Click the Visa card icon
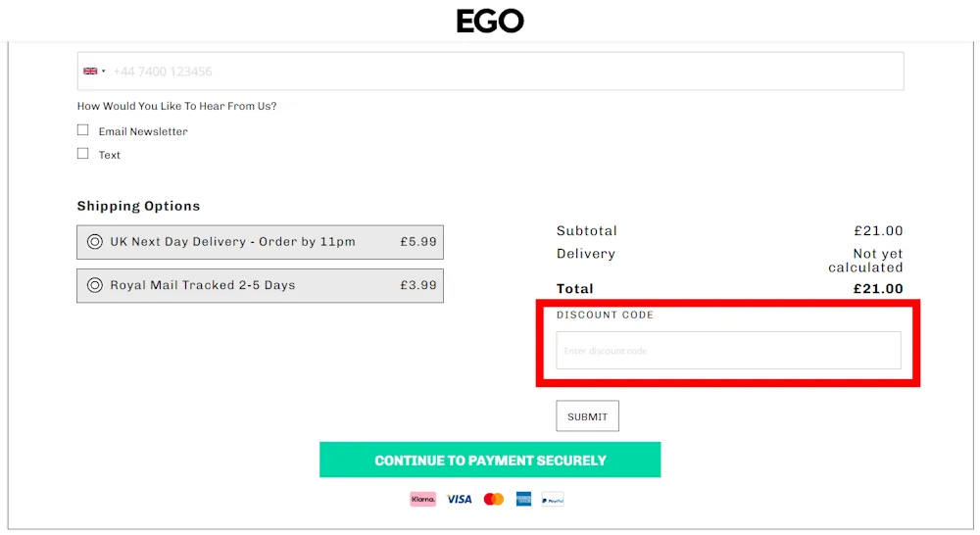Viewport: 980px width, 535px height. coord(459,499)
